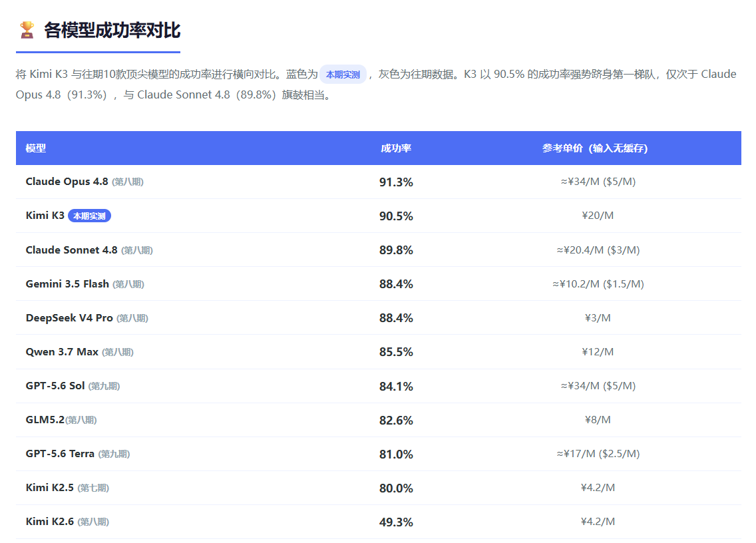
Task: Select the Claude Opus 4.8 model name
Action: 67,181
